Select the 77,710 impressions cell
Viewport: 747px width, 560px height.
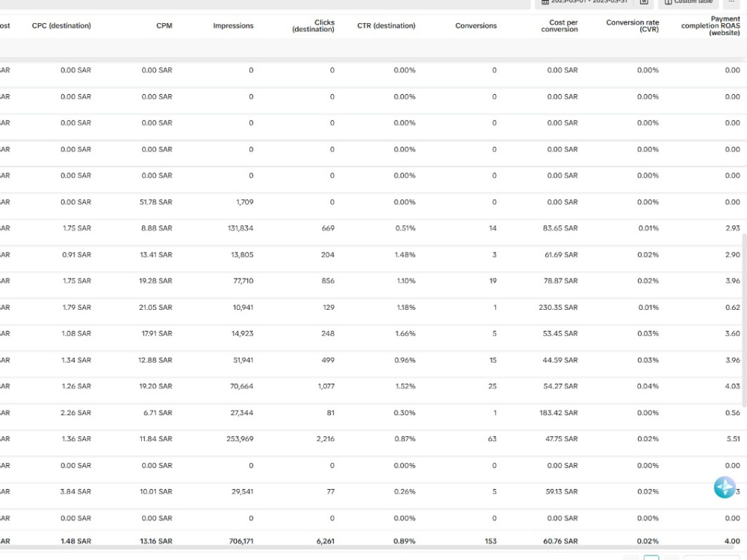(x=244, y=281)
